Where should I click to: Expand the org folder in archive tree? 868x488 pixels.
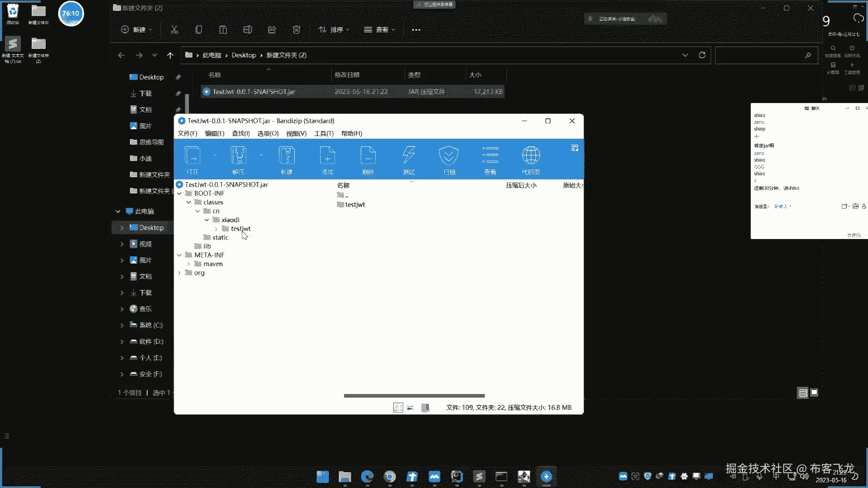pos(179,273)
